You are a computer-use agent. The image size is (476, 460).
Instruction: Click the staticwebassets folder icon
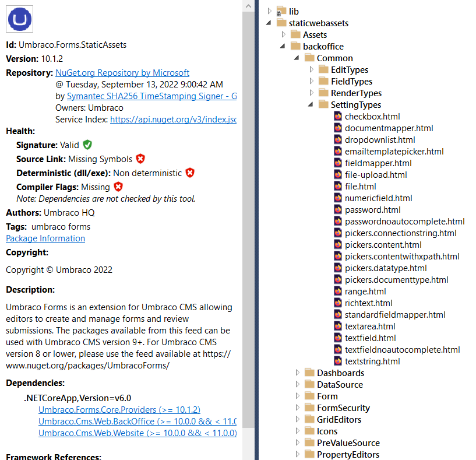[281, 23]
